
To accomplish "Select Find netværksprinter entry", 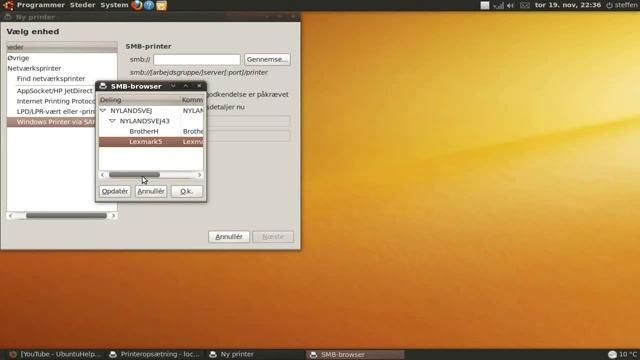I will [62, 78].
